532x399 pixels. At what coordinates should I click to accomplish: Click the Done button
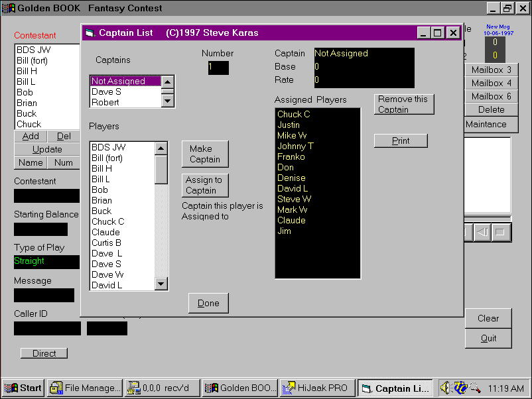[208, 303]
